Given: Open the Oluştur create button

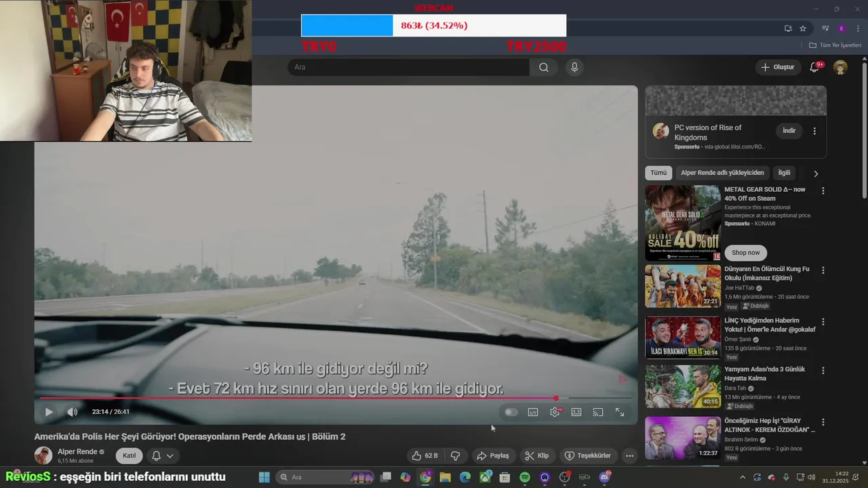Looking at the screenshot, I should tap(777, 67).
